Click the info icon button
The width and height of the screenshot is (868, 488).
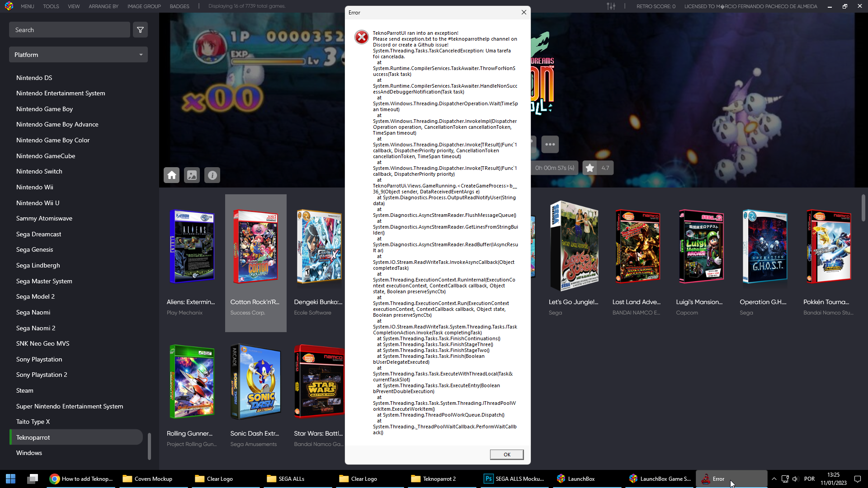(212, 175)
